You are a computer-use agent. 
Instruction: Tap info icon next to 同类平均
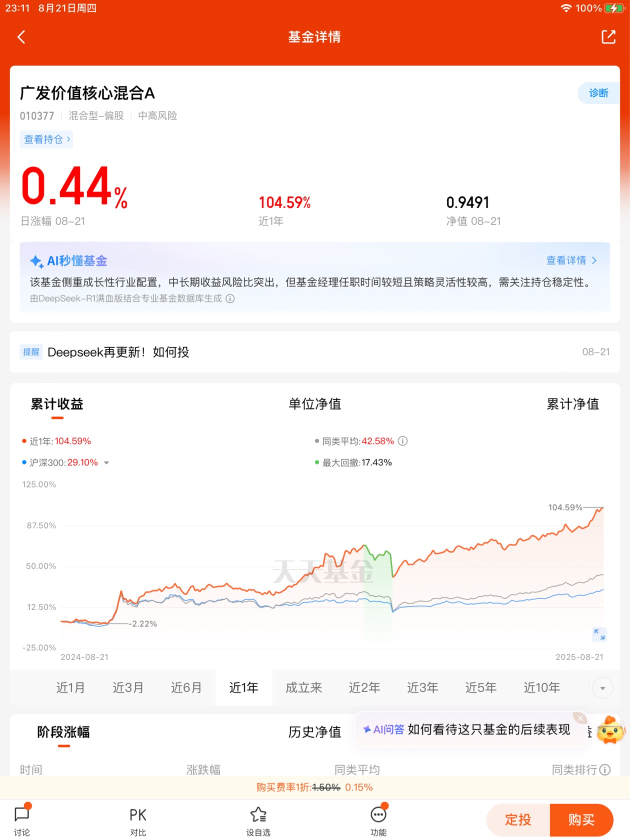403,441
